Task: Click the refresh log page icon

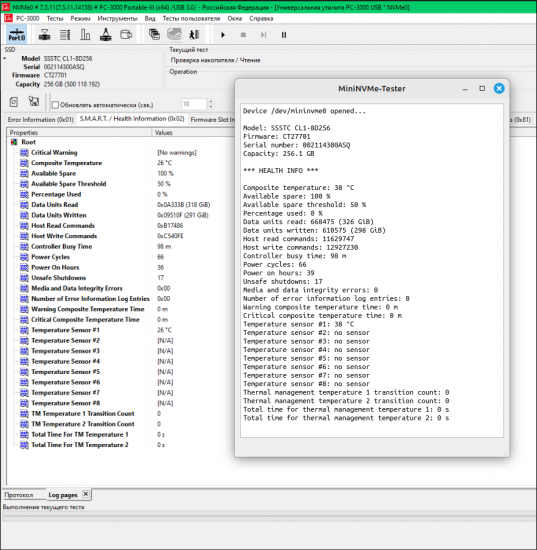Action: coord(14,102)
